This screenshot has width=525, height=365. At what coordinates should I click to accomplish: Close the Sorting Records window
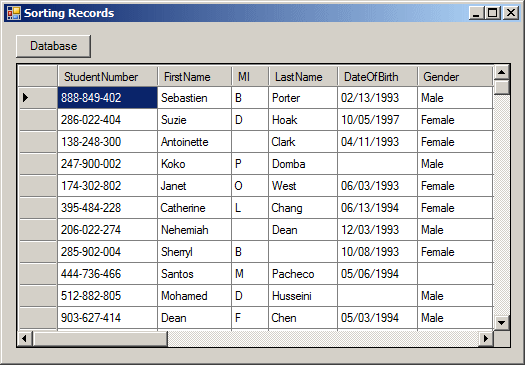coord(511,13)
